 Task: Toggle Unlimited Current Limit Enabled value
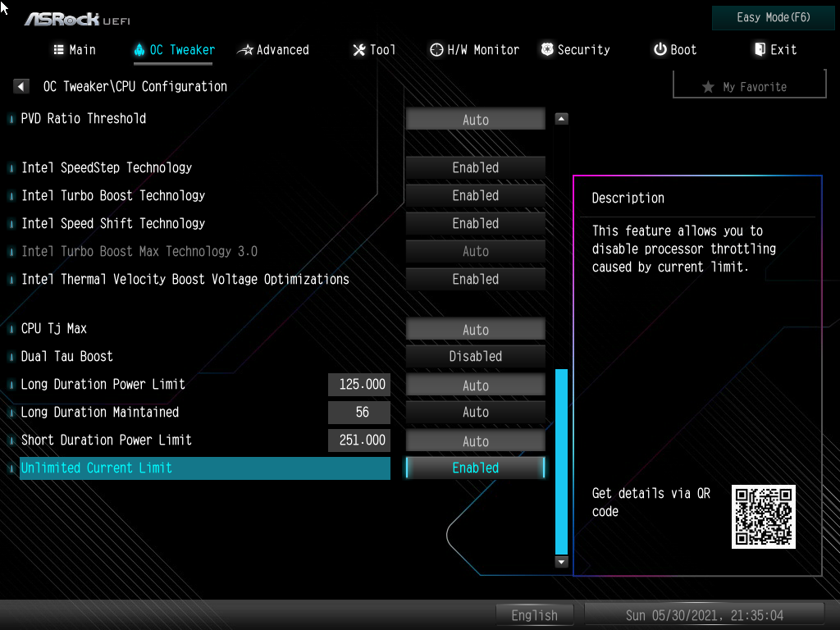(x=475, y=468)
